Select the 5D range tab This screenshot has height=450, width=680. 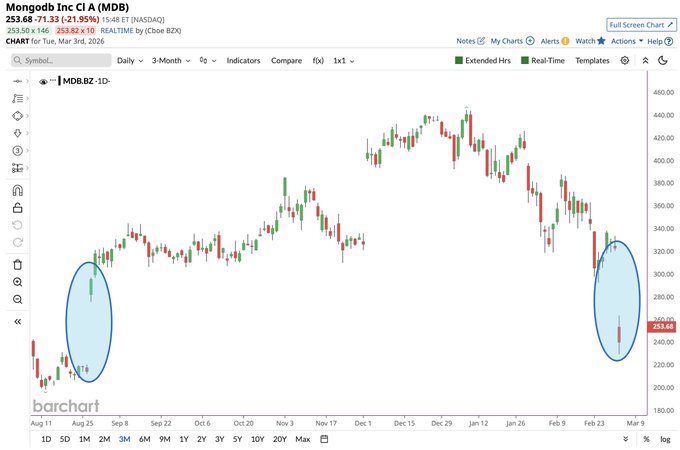tap(65, 439)
